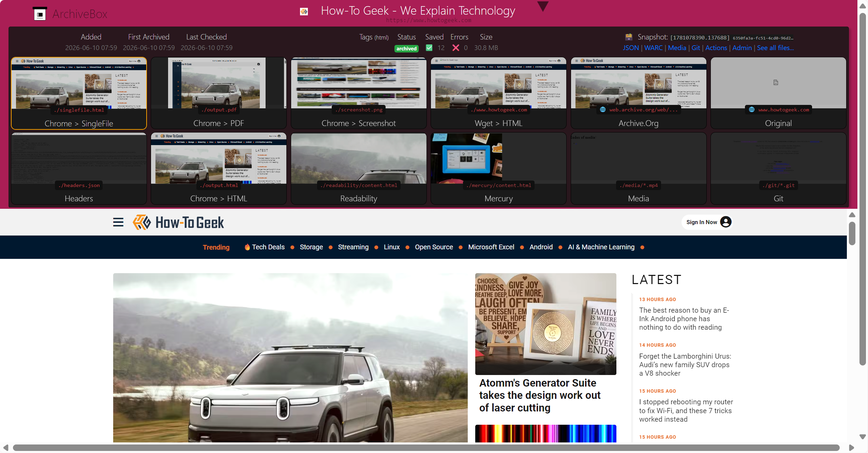Select the Chrome > PDF preview card

tap(219, 93)
